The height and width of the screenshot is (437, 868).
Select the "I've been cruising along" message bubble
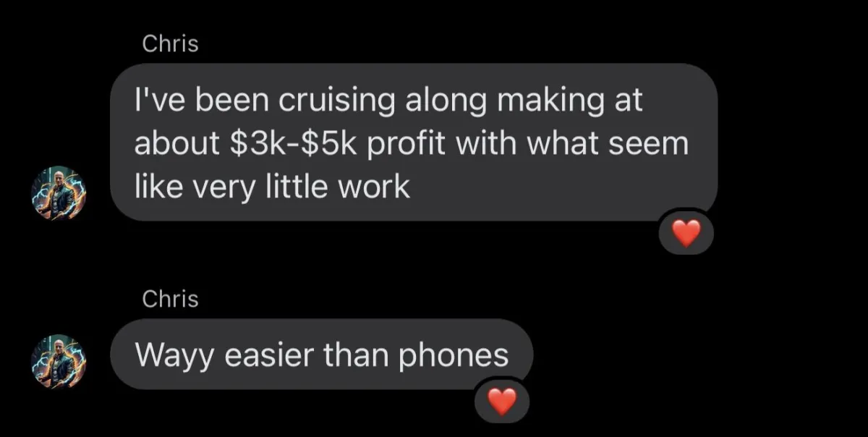[x=413, y=143]
